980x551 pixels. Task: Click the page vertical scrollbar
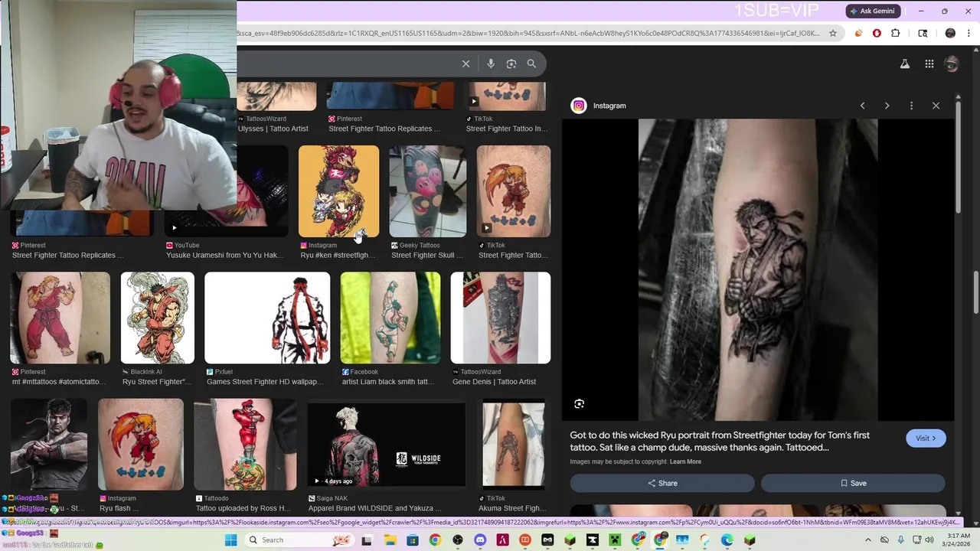tap(975, 292)
